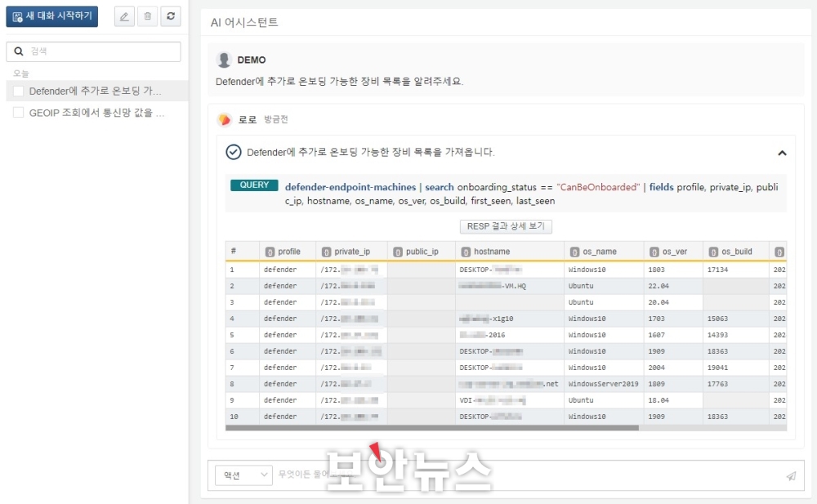Click the QUERY badge
Screen dimensions: 817x504
[x=254, y=185]
